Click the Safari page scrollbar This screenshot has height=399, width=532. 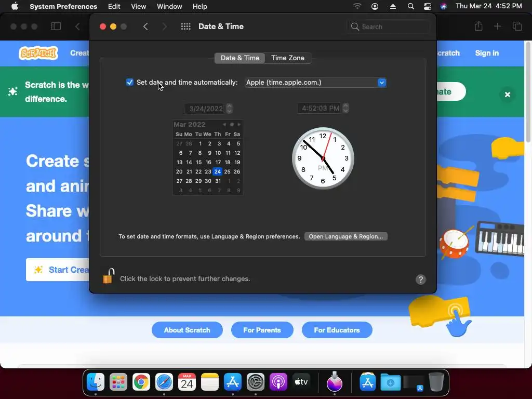click(528, 91)
